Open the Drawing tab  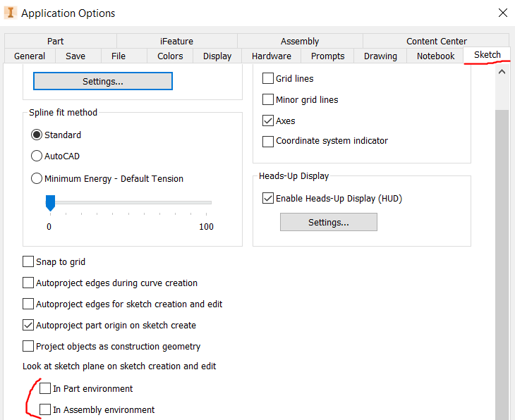click(x=380, y=56)
